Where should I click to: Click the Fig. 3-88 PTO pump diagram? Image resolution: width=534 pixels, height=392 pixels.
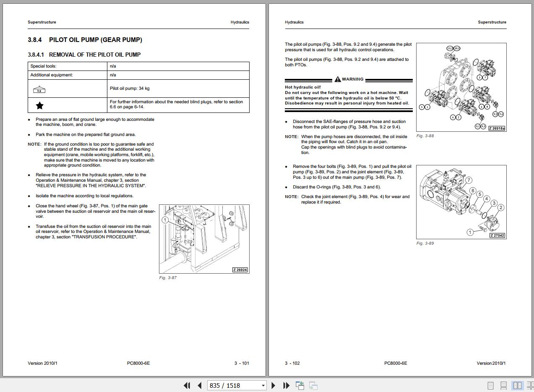pos(461,87)
